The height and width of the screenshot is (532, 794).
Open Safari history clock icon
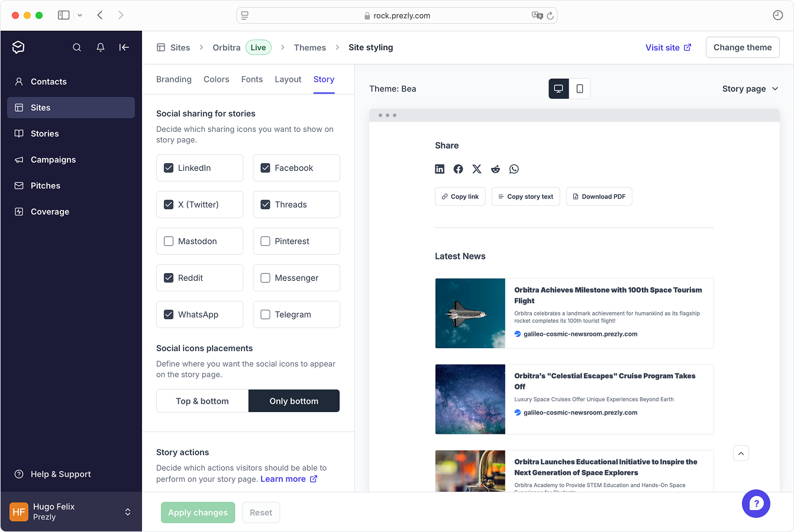click(778, 15)
